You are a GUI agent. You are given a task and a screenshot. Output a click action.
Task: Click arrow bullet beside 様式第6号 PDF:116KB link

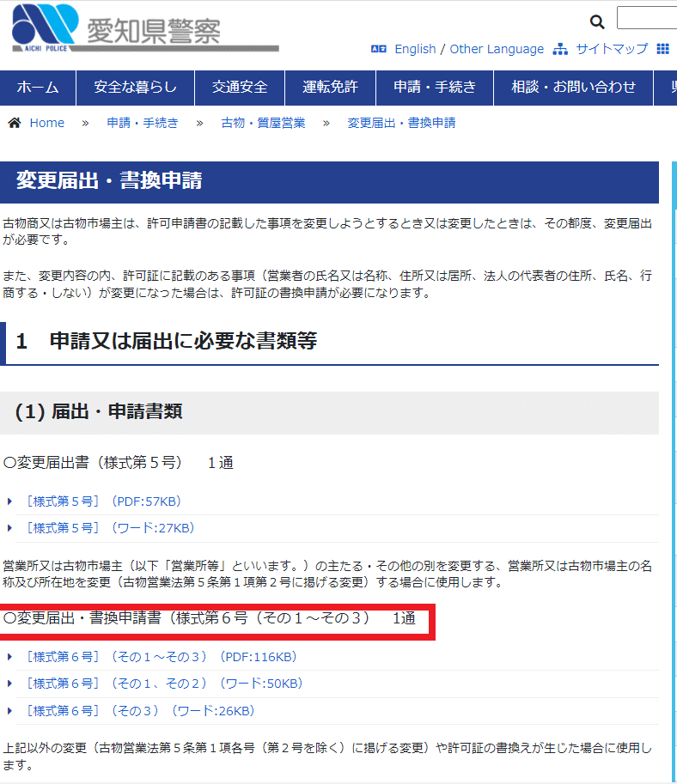pyautogui.click(x=9, y=657)
